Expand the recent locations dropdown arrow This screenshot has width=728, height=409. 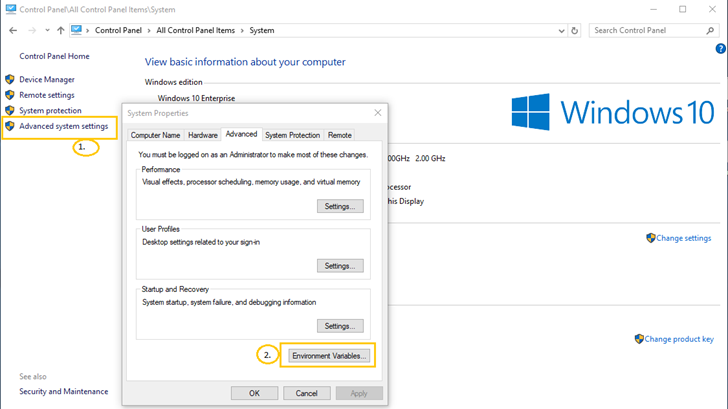[46, 30]
